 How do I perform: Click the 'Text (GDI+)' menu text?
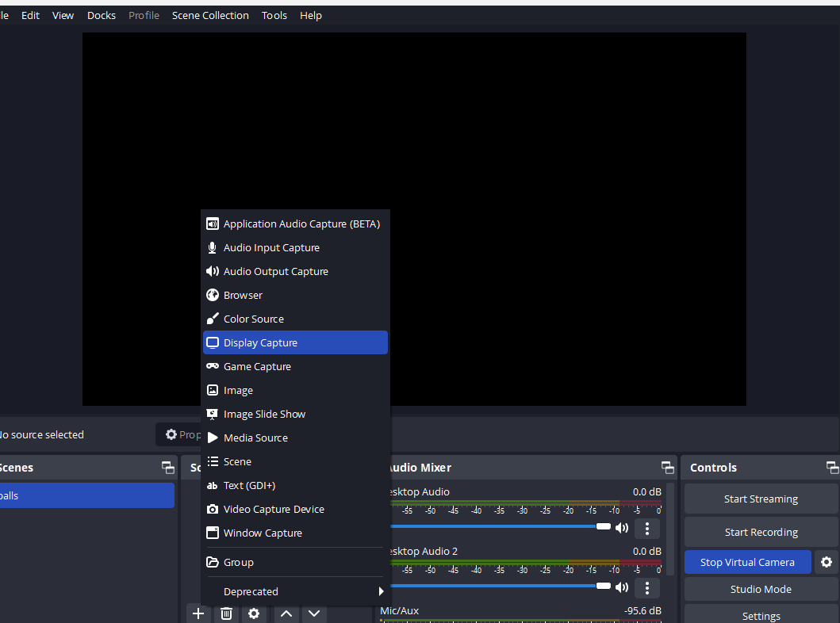(x=250, y=485)
